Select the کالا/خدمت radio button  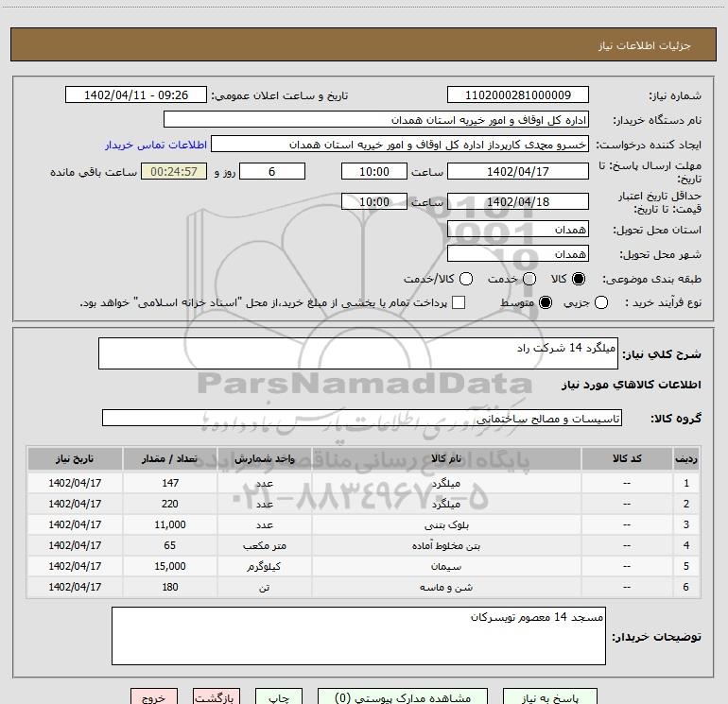[x=466, y=279]
